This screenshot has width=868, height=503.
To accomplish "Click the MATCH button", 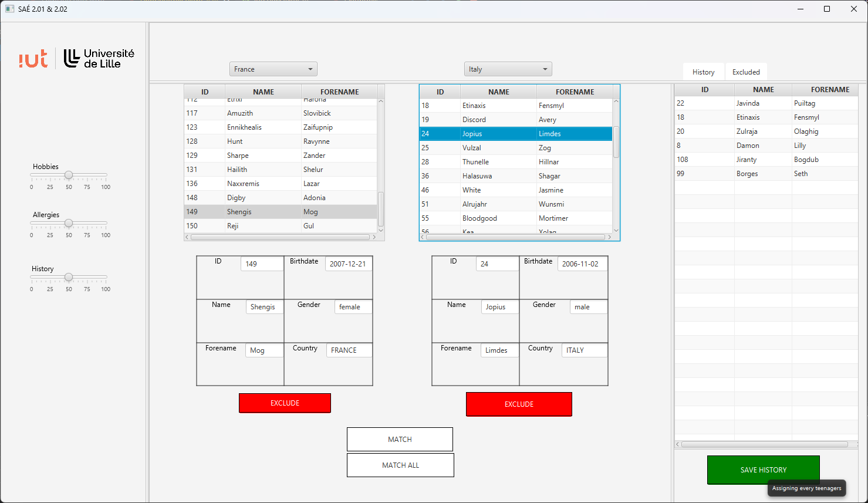I will [x=400, y=439].
